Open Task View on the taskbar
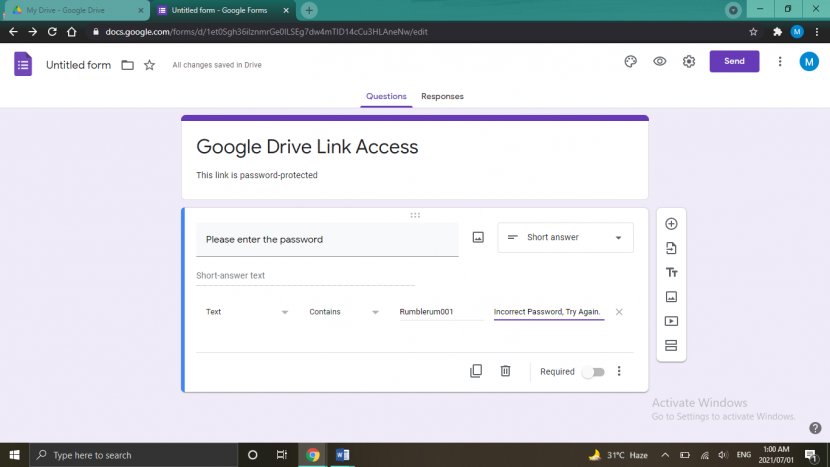This screenshot has width=830, height=467. click(x=282, y=455)
